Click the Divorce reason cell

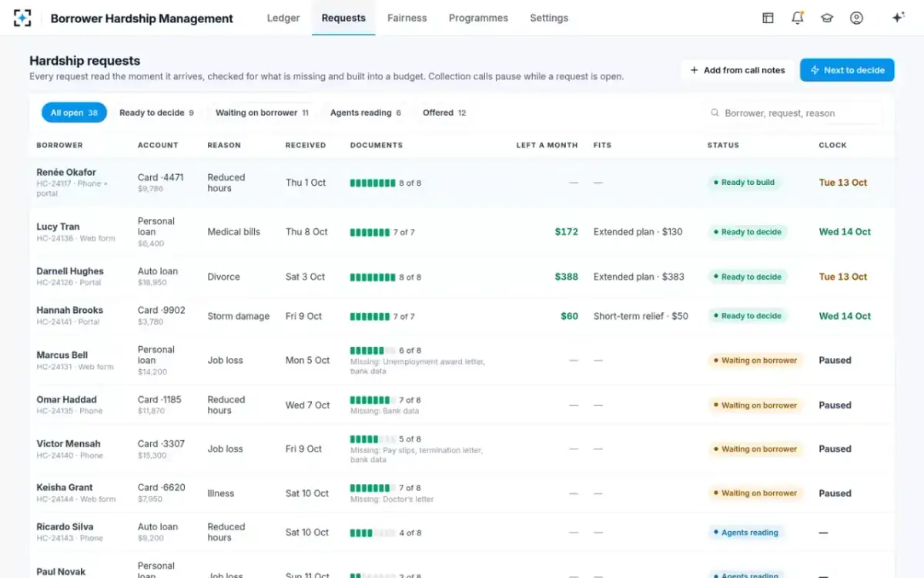[x=223, y=277]
